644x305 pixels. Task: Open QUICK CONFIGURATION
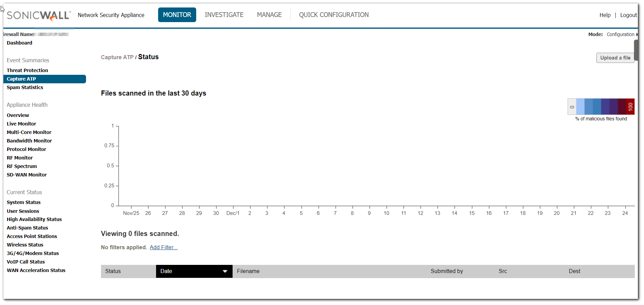[x=334, y=15]
